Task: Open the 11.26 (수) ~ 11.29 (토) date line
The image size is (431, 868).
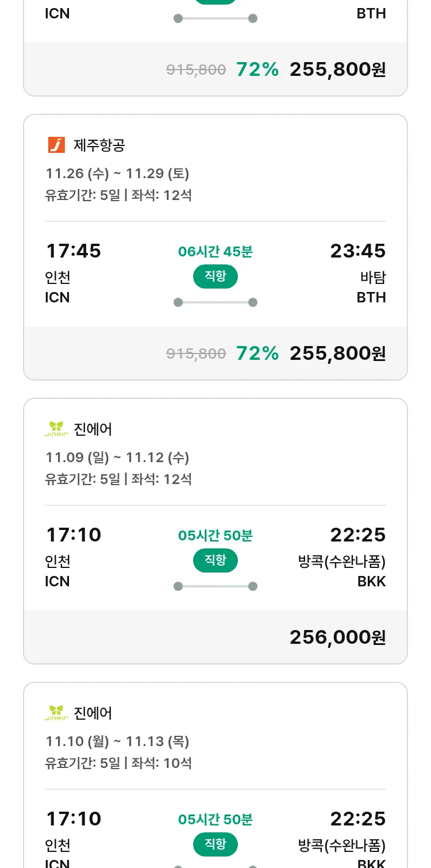Action: (117, 174)
